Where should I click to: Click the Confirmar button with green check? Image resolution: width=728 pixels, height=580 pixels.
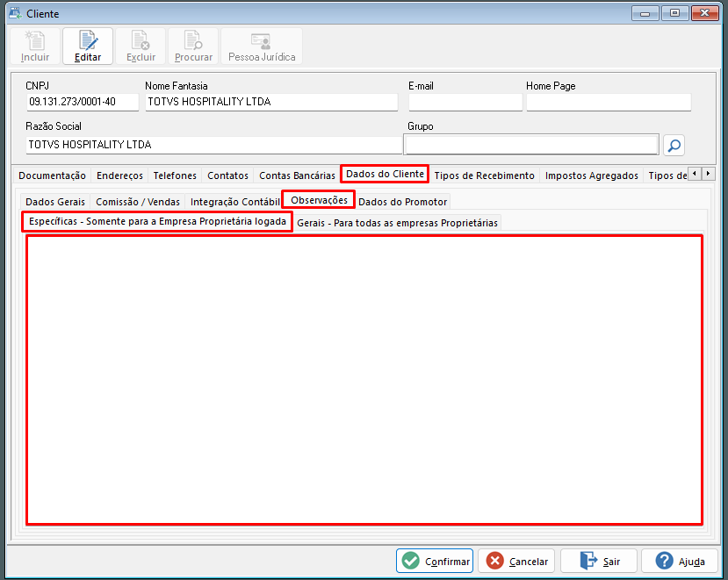pos(435,561)
